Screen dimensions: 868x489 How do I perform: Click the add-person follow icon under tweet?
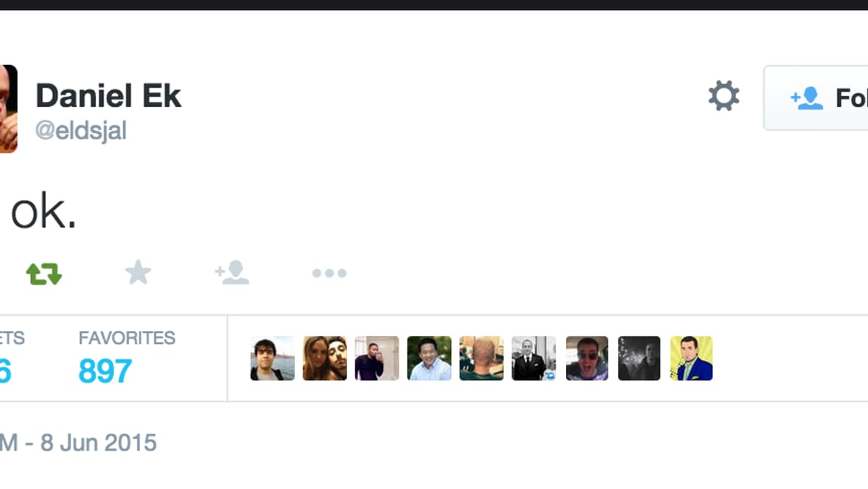pos(232,272)
